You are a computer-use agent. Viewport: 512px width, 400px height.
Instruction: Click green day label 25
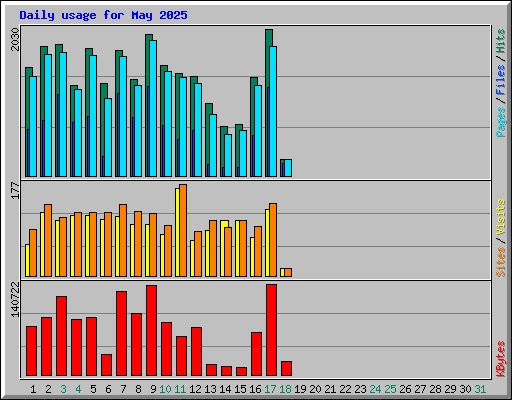coord(390,389)
